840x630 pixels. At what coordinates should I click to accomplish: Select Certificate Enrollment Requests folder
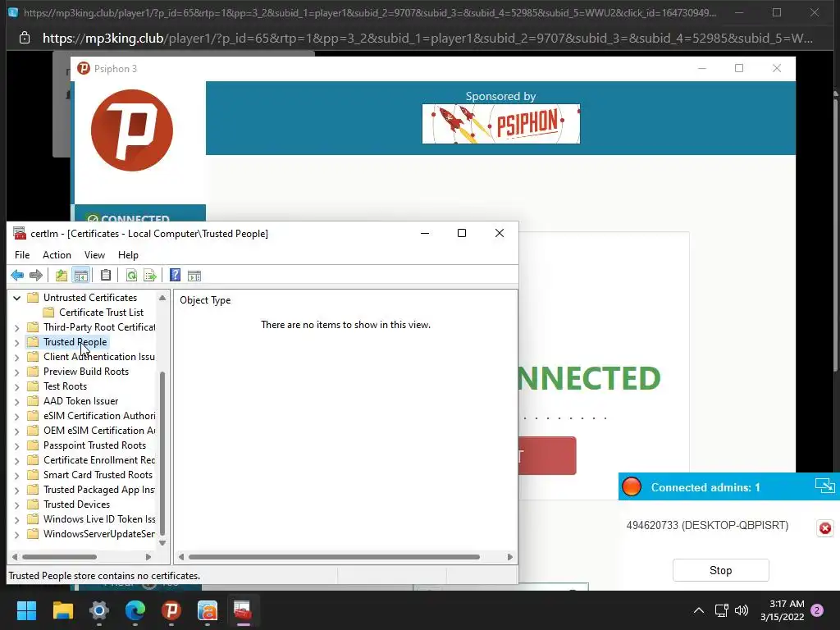(x=99, y=460)
